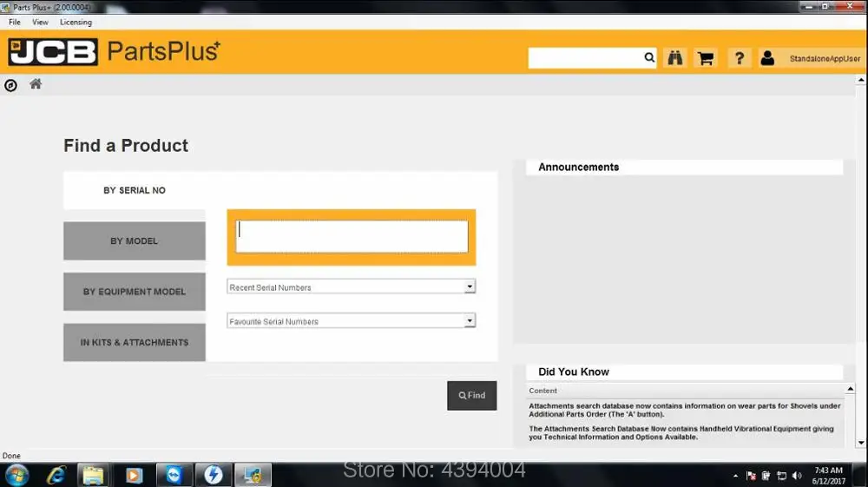
Task: Open the View menu
Action: pos(40,23)
